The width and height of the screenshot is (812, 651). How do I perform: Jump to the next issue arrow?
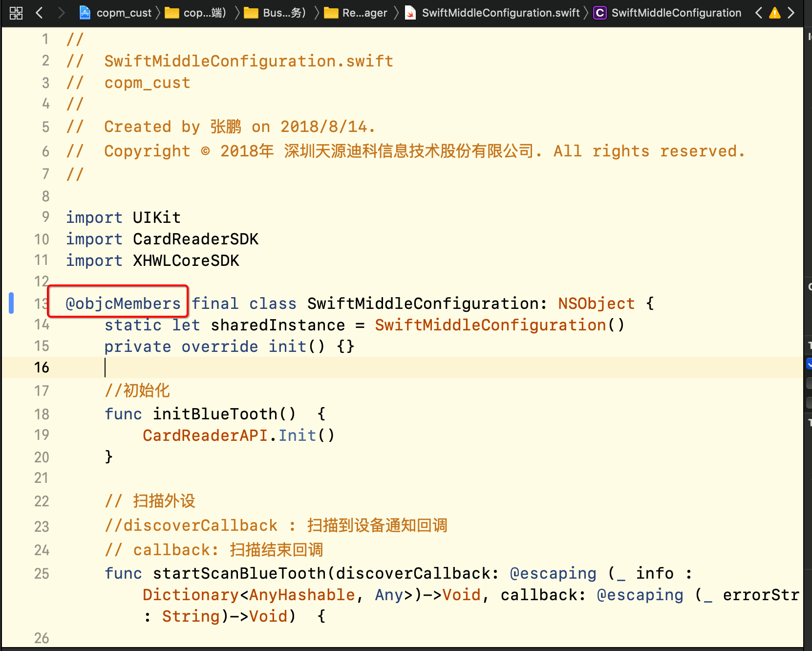click(791, 13)
